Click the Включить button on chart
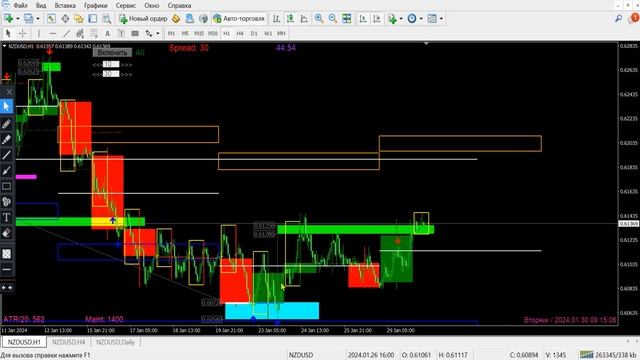Image resolution: width=640 pixels, height=360 pixels. coord(112,53)
